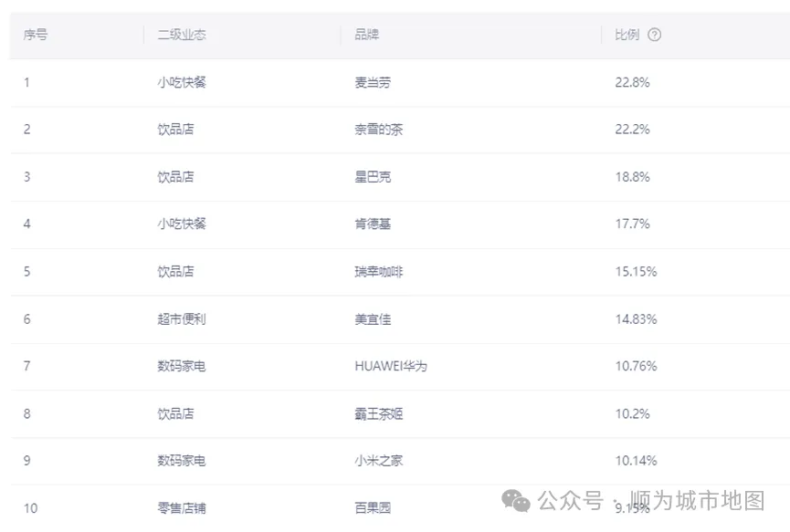Click the 星巴克 brand entry
Viewport: 790px width, 532px height.
click(x=373, y=177)
